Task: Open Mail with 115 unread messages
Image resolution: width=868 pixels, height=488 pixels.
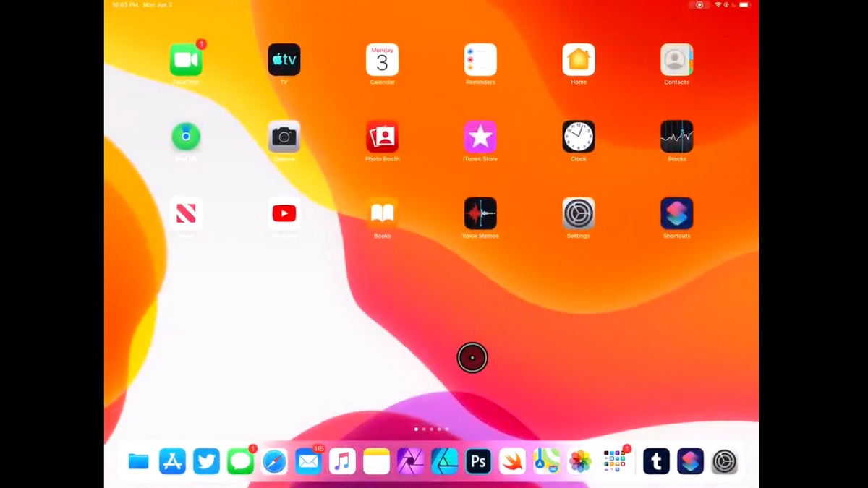Action: point(308,461)
